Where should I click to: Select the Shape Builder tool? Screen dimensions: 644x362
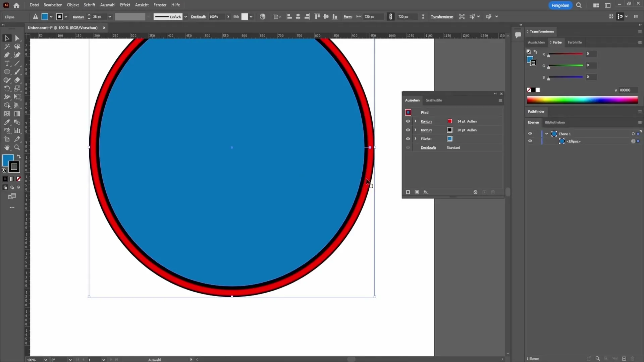click(x=7, y=105)
